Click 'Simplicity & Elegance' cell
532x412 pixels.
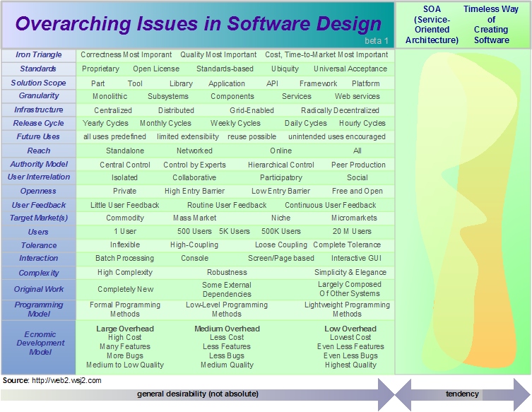[x=350, y=272]
